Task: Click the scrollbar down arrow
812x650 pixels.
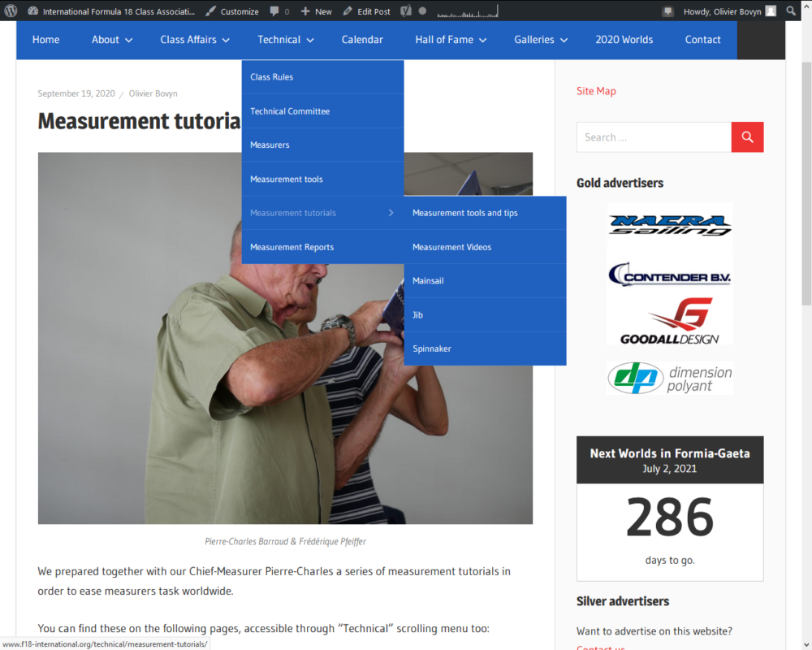Action: pos(806,644)
